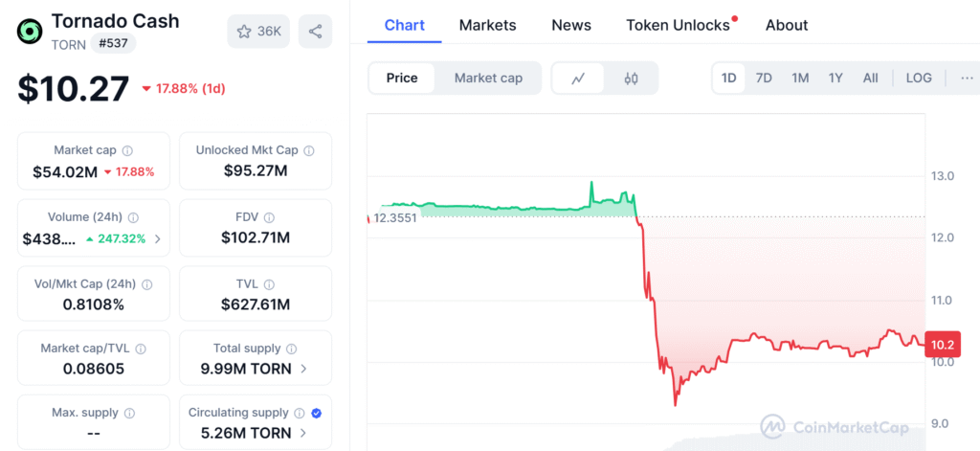Switch to the candlestick chart icon

(x=631, y=79)
